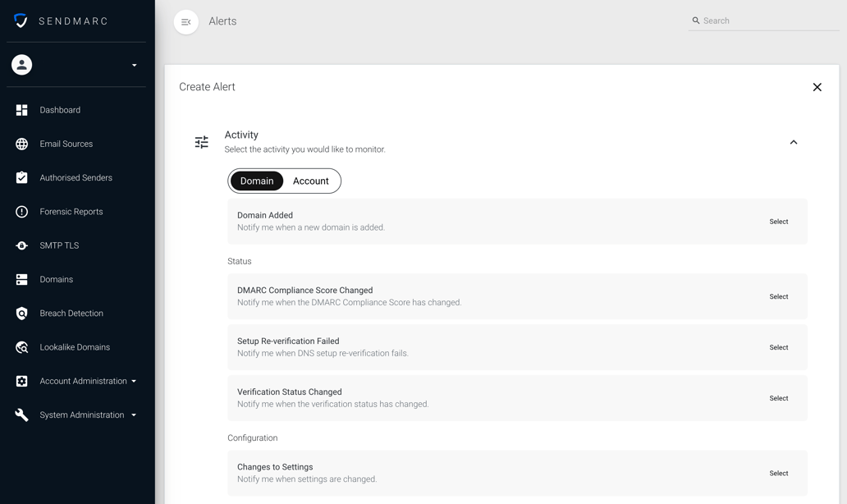Click the Domains server icon
The height and width of the screenshot is (504, 847).
21,279
